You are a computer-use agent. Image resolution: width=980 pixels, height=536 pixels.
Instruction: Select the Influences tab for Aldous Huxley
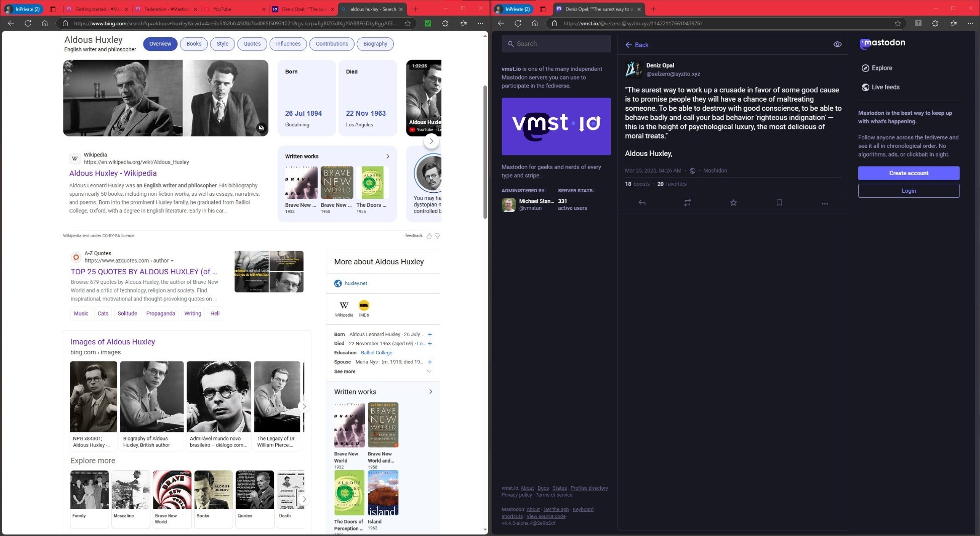tap(288, 44)
